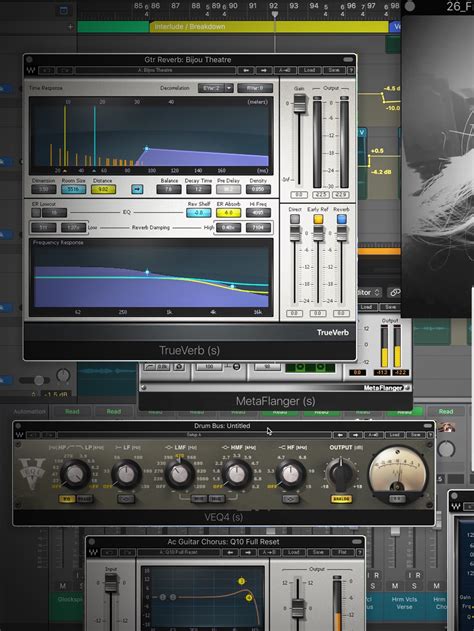Click the redo arrow in TrueVerb toolbar
The width and height of the screenshot is (474, 631).
[x=64, y=70]
